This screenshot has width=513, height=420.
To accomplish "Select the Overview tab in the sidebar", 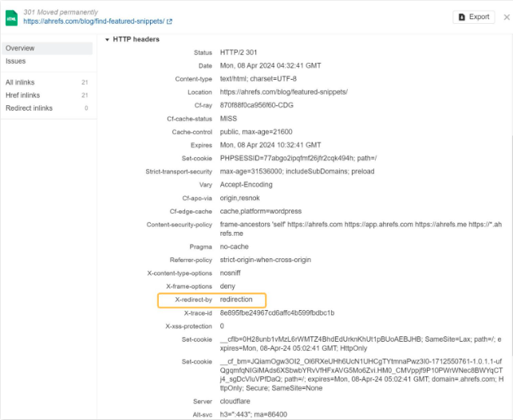I will point(47,49).
